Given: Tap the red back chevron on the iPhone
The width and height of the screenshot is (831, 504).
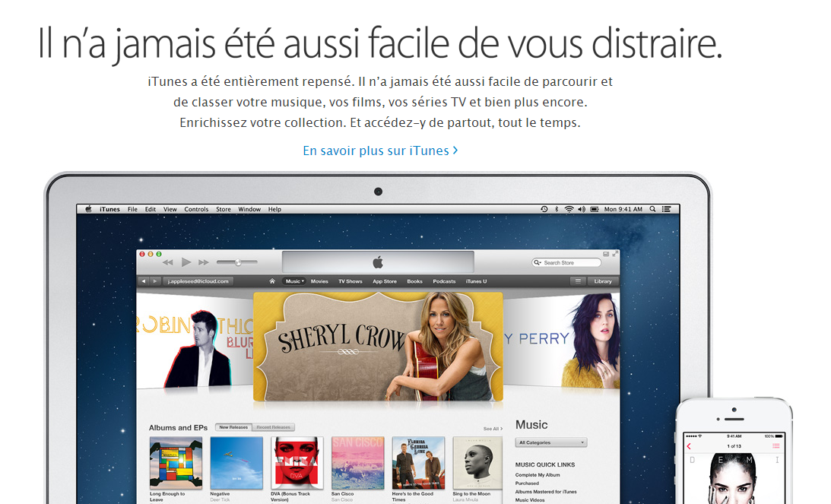Looking at the screenshot, I should 689,446.
